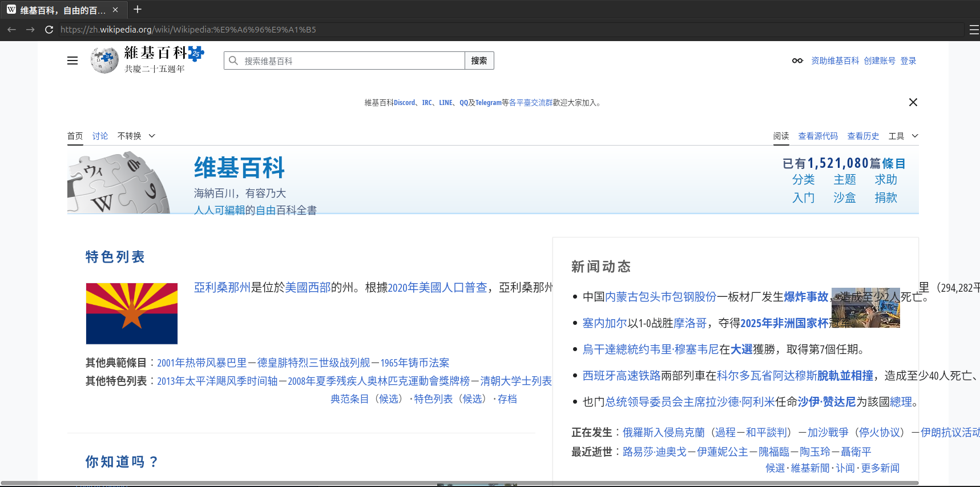Click the 创建账号 link
The height and width of the screenshot is (487, 980).
coord(880,61)
